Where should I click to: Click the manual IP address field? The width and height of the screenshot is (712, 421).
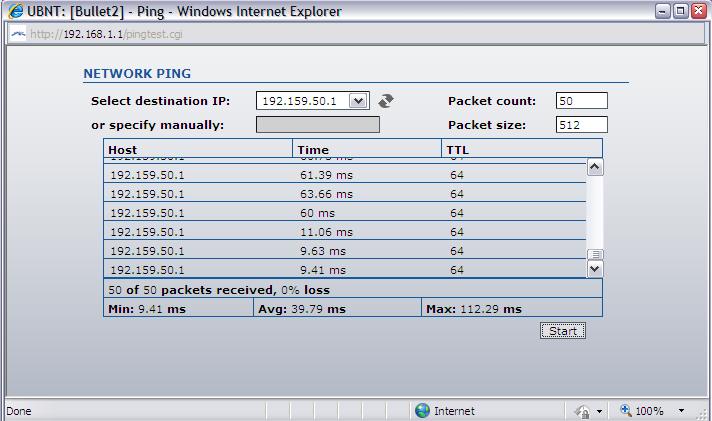[318, 124]
